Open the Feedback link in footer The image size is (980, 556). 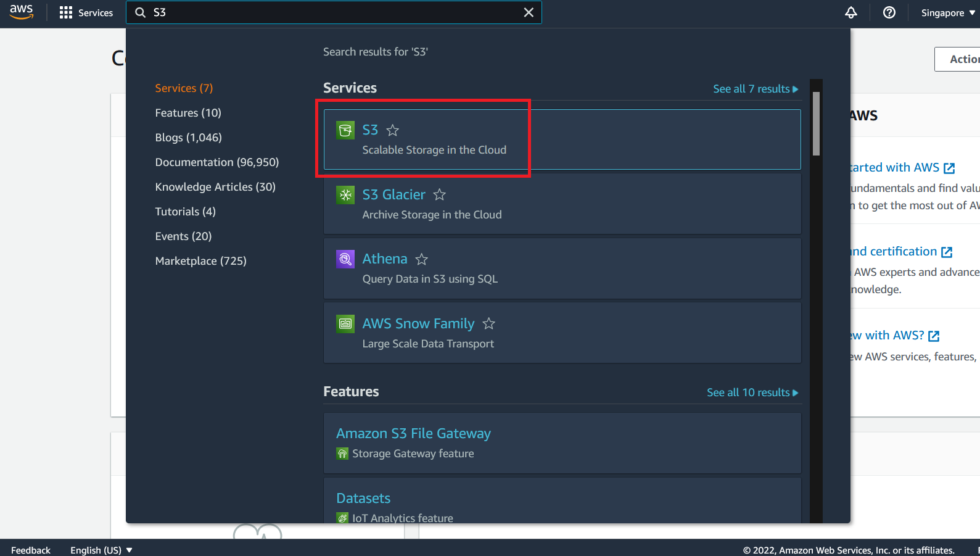coord(31,550)
